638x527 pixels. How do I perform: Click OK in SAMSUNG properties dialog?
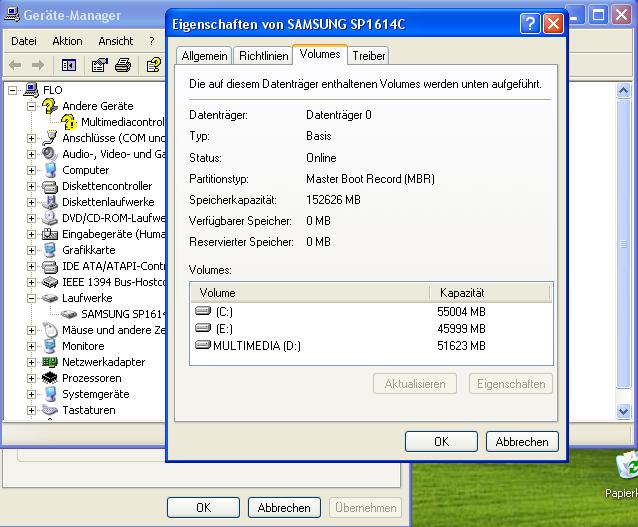coord(441,442)
